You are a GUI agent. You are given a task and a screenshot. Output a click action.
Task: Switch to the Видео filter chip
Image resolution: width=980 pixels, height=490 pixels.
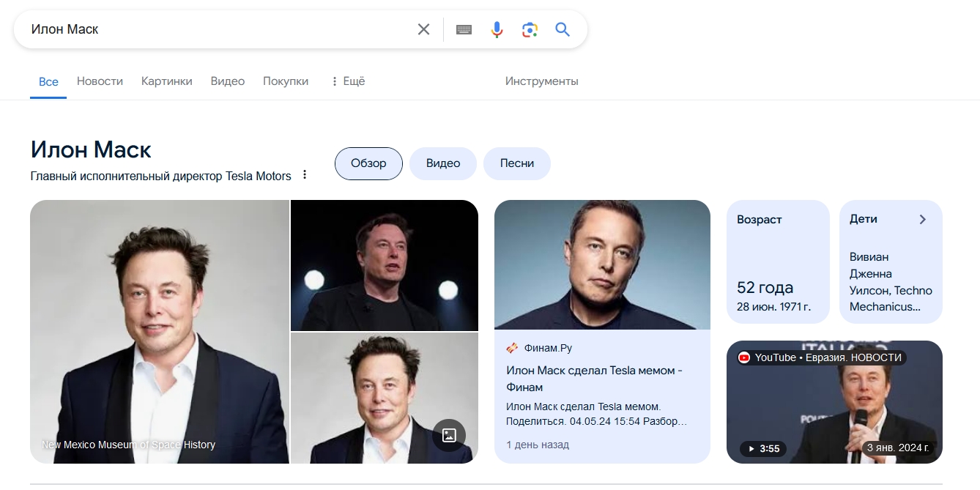pos(442,163)
